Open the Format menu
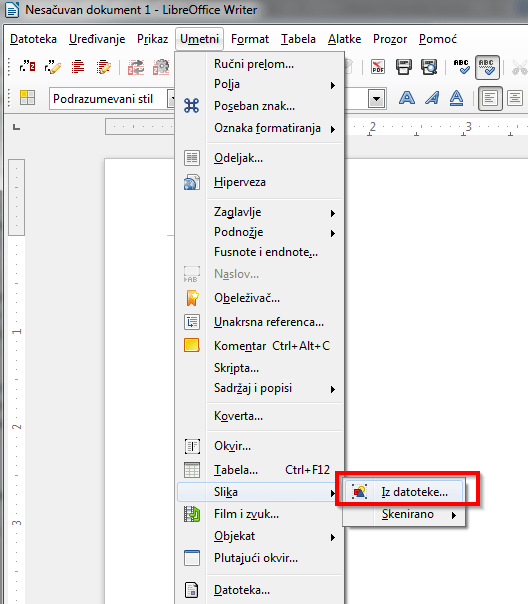This screenshot has height=604, width=528. [250, 39]
